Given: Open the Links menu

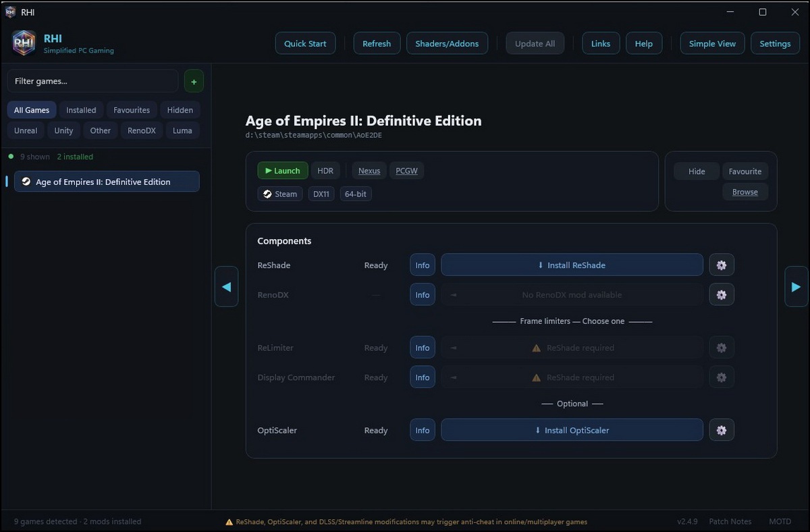Looking at the screenshot, I should point(601,43).
